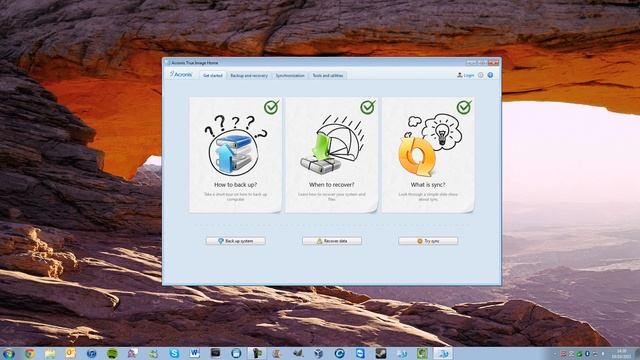
Task: Click the active Acronis taskbar icon
Action: (443, 353)
